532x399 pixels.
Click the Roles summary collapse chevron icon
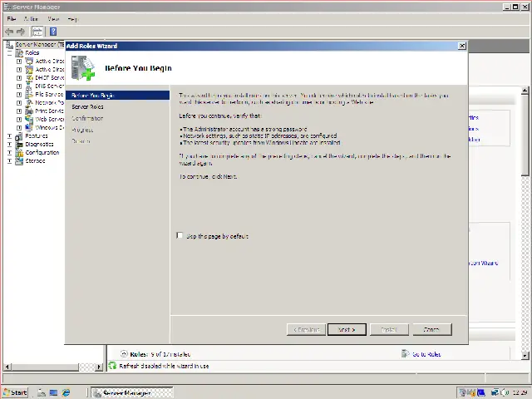pyautogui.click(x=124, y=354)
